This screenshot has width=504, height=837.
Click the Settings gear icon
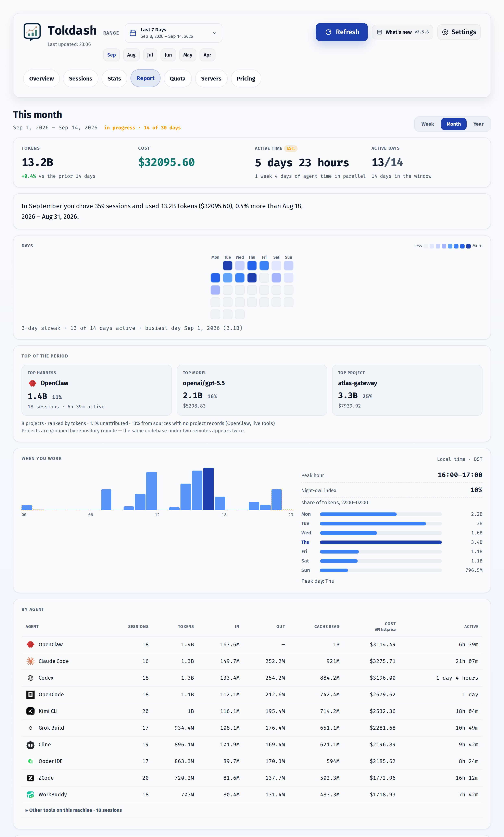pos(445,32)
